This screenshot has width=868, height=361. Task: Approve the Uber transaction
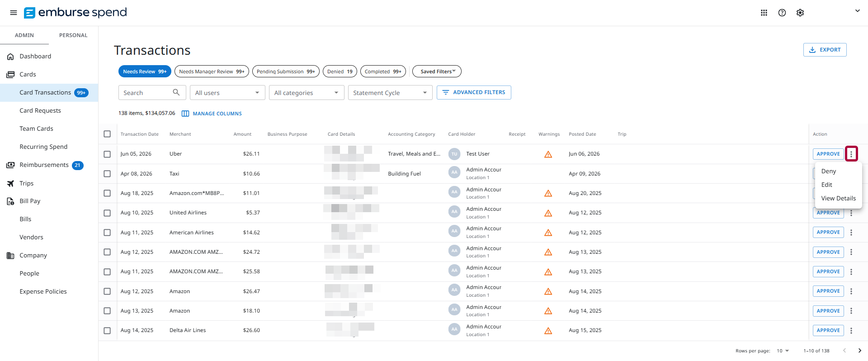(828, 154)
